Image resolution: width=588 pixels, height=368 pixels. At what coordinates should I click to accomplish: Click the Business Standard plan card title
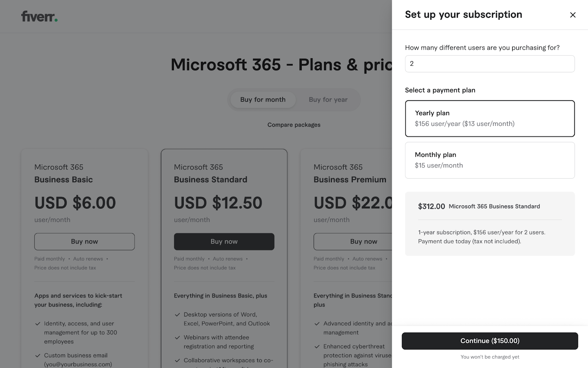[210, 180]
